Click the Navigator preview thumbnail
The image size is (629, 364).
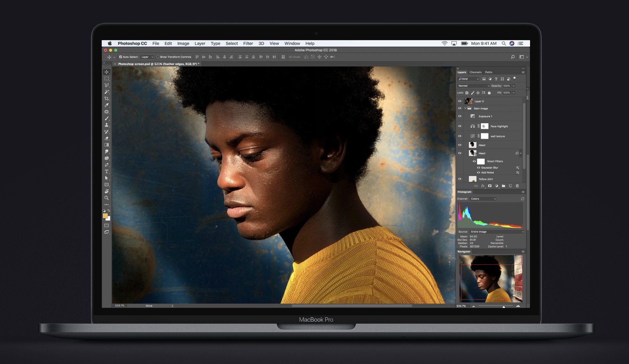coord(491,279)
